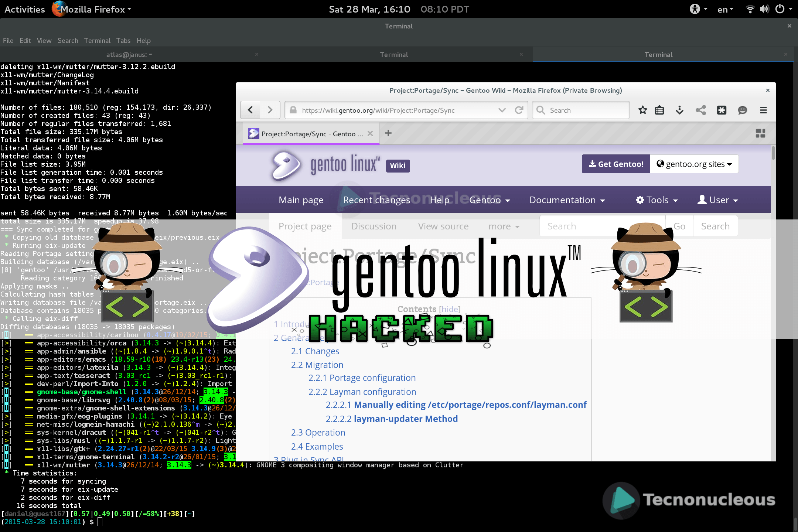Image resolution: width=798 pixels, height=532 pixels.
Task: Hide the Contents table via hide link
Action: point(449,309)
